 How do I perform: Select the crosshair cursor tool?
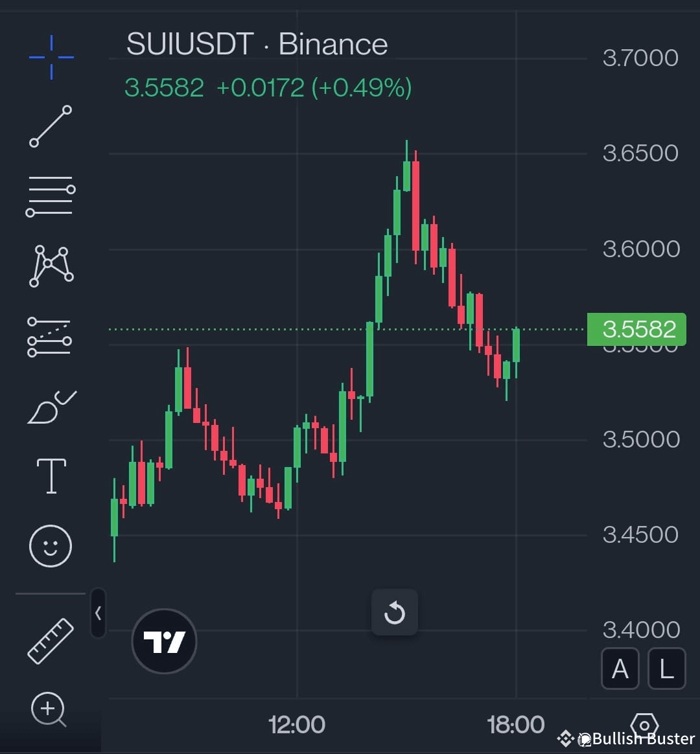50,56
